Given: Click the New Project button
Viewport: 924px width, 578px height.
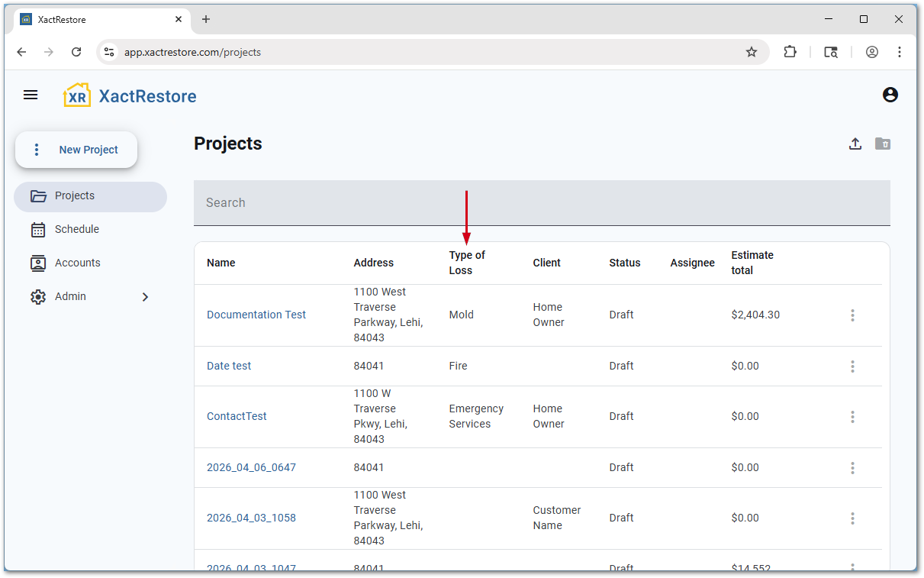Looking at the screenshot, I should tap(76, 150).
